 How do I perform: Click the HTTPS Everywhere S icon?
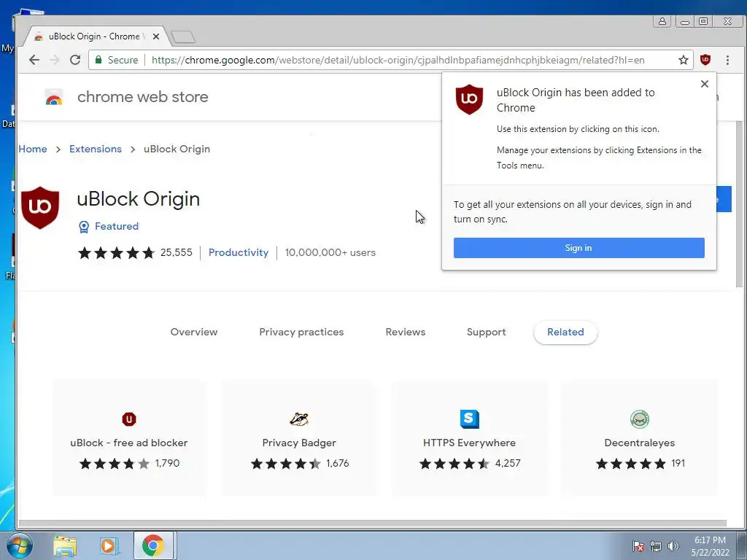tap(469, 419)
